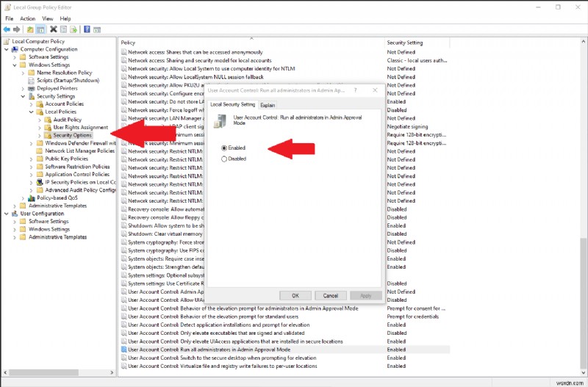
Task: Click the Name Resolution Policy folder icon
Action: point(32,73)
